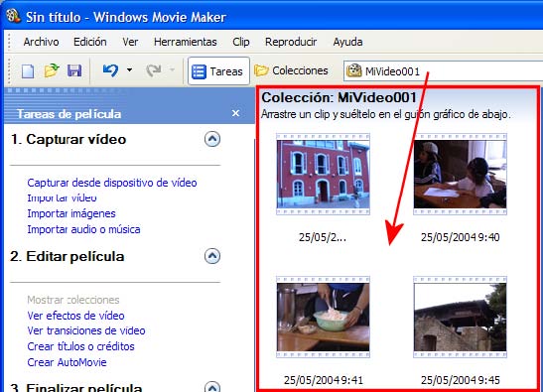This screenshot has width=543, height=392.
Task: Click the 1. Capturar vídeo heading
Action: point(68,139)
